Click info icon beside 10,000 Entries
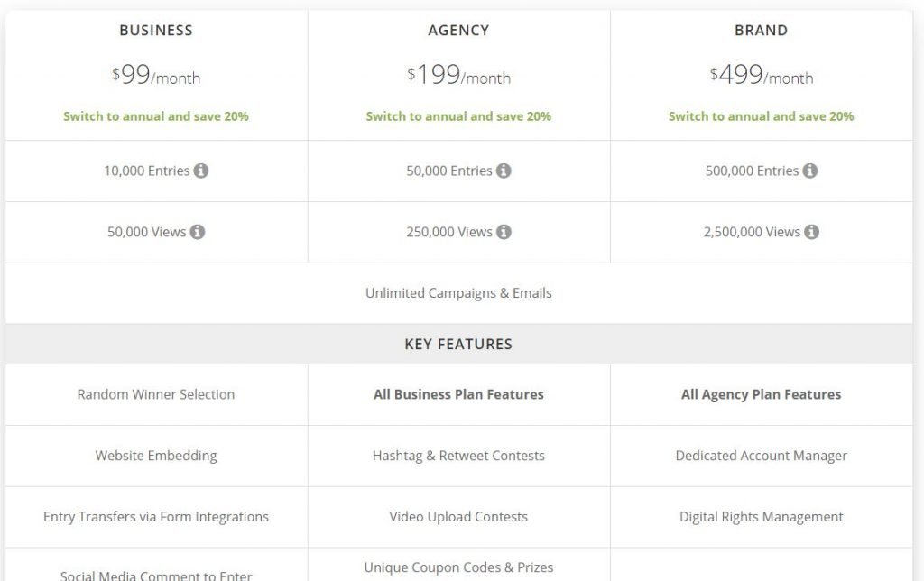The width and height of the screenshot is (924, 581). click(201, 171)
